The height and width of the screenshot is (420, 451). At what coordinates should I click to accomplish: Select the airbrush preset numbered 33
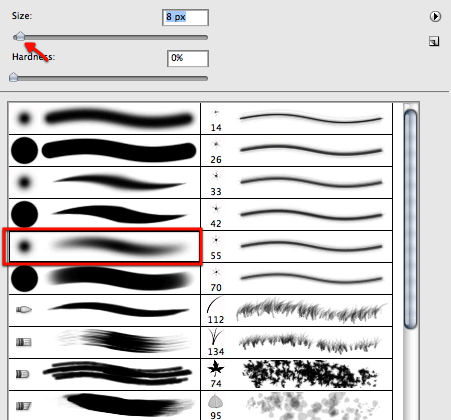pos(296,183)
